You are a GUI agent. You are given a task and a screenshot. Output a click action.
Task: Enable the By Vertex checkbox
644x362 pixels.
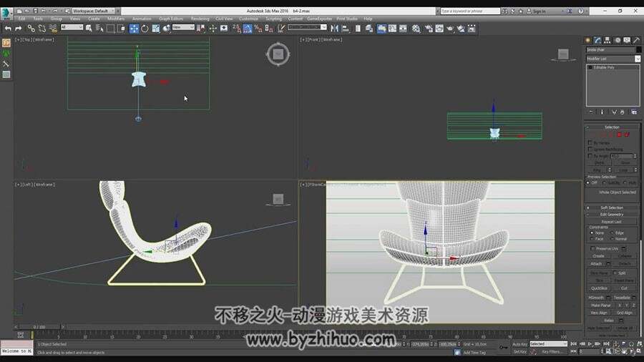click(590, 143)
